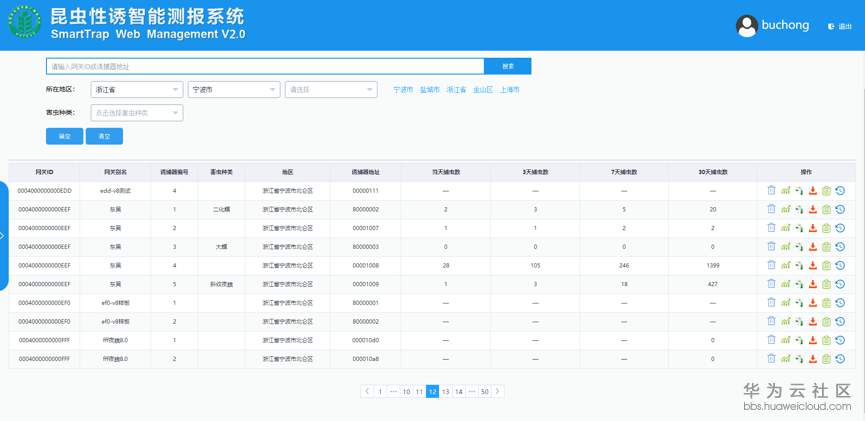865x421 pixels.
Task: Delete the trap row with address 80000003
Action: (x=771, y=247)
